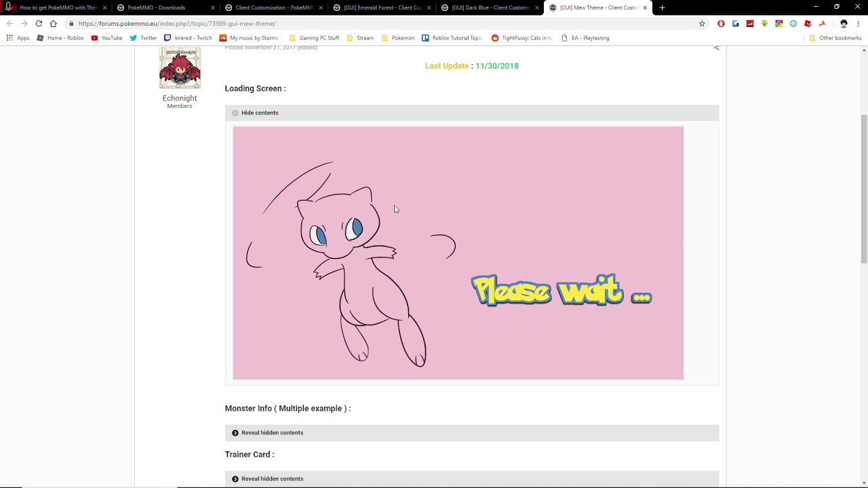Open the Home - Roblox bookmark
Viewport: 868px width, 488px height.
click(x=60, y=38)
